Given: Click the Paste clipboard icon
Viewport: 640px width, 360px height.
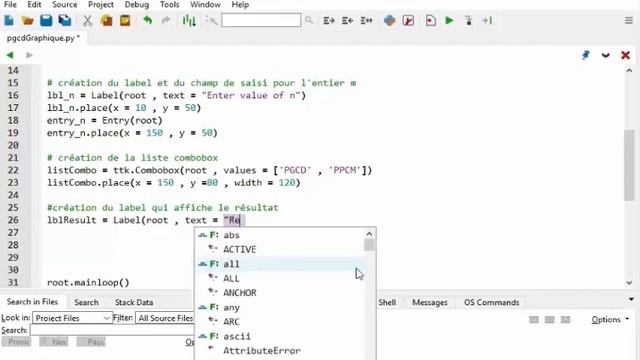Looking at the screenshot, I should [x=125, y=20].
